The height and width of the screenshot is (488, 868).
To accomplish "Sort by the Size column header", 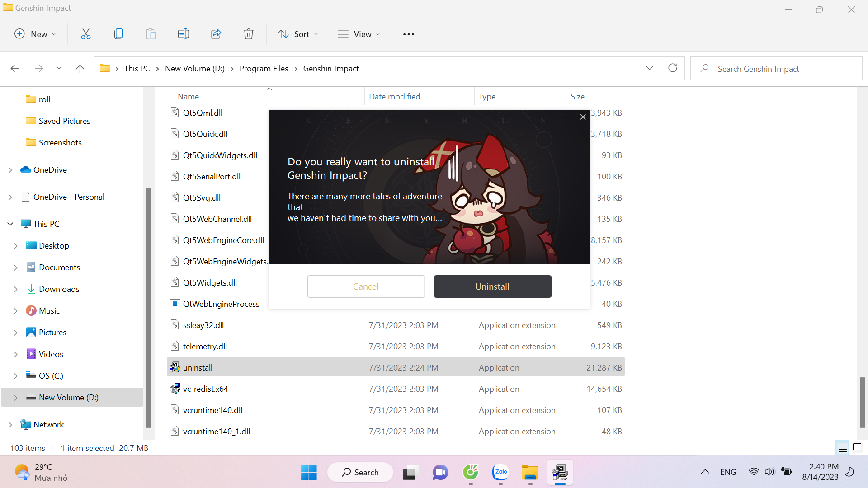I will click(x=596, y=97).
